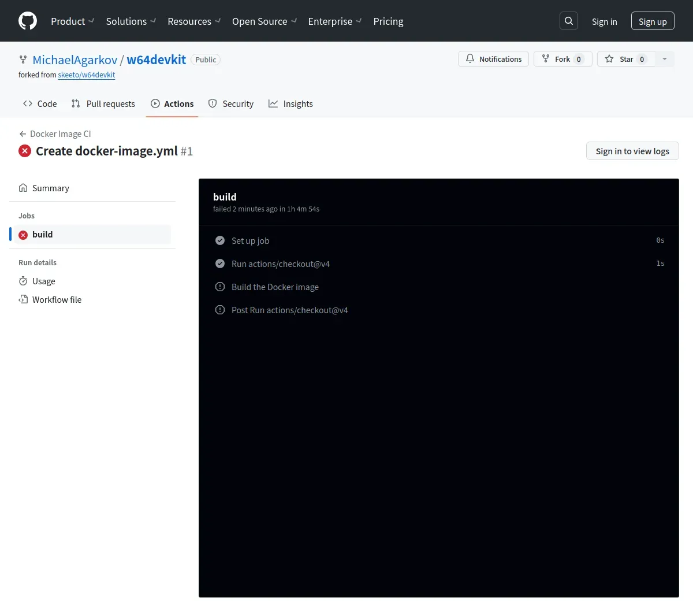Click the red failed icon by build job
Image resolution: width=693 pixels, height=616 pixels.
click(23, 235)
